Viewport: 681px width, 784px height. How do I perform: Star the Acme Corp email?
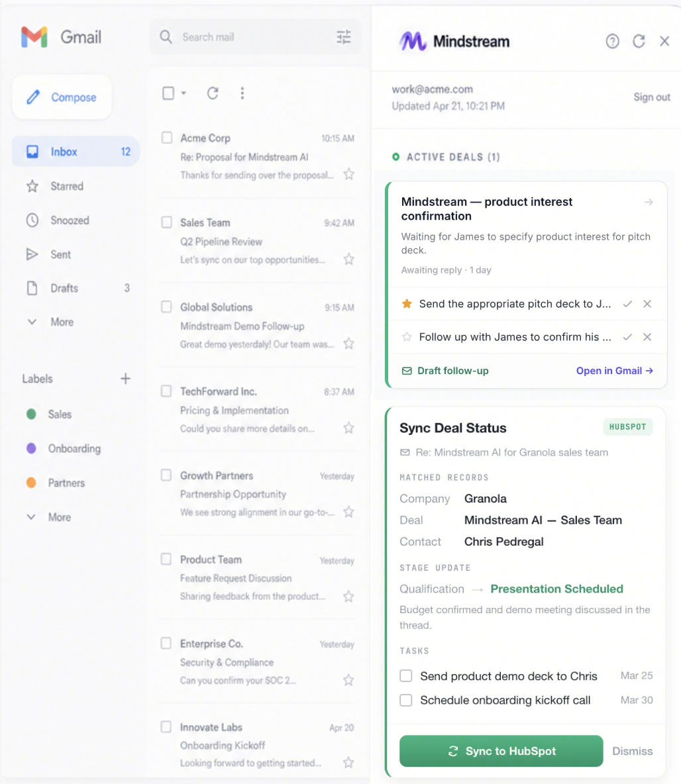pyautogui.click(x=348, y=175)
